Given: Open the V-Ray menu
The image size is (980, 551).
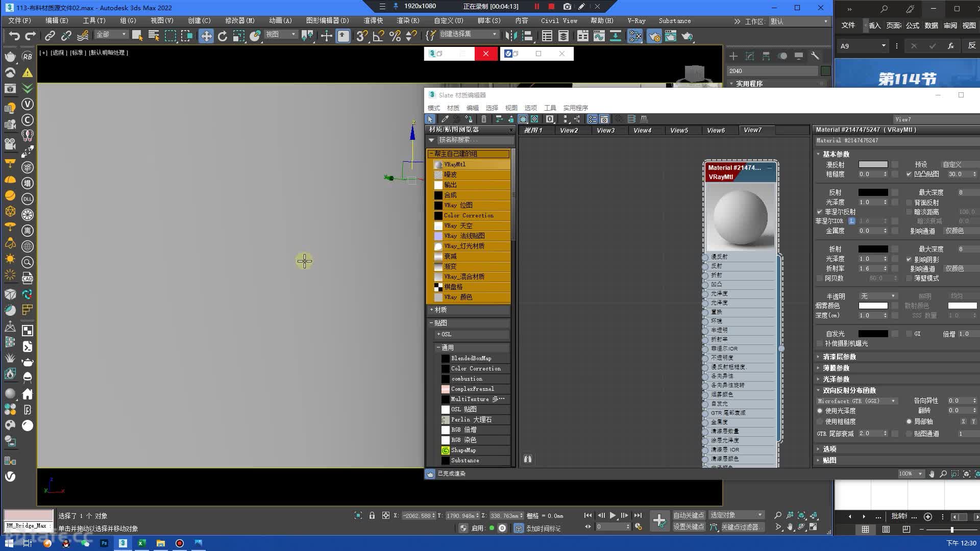Looking at the screenshot, I should click(x=636, y=21).
